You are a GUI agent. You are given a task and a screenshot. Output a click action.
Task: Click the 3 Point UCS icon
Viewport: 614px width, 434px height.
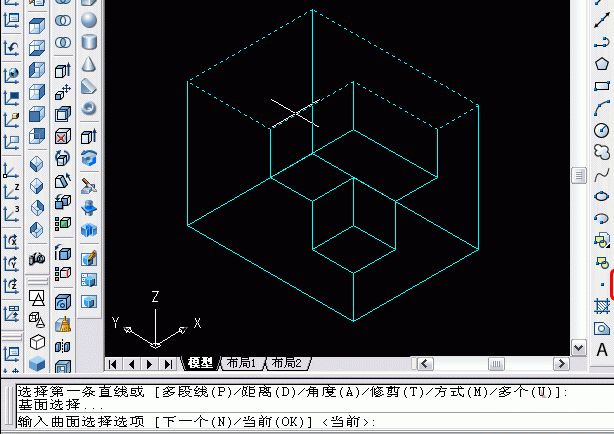(x=11, y=214)
